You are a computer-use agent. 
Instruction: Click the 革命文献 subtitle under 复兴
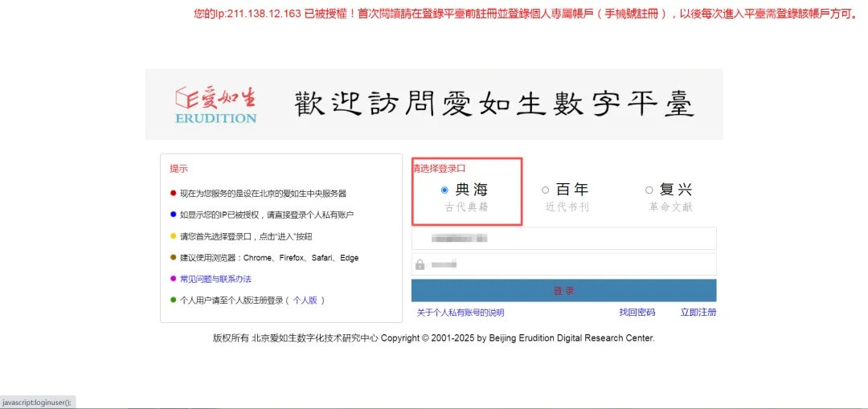(x=671, y=207)
